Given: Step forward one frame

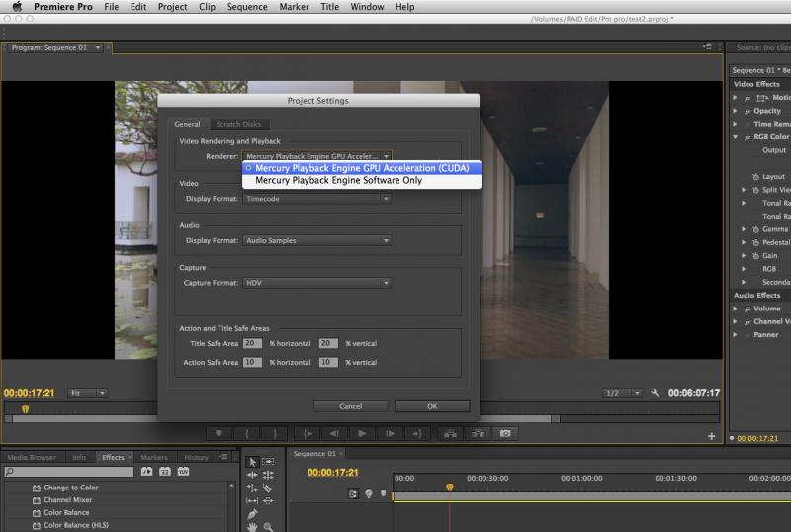Looking at the screenshot, I should point(390,433).
